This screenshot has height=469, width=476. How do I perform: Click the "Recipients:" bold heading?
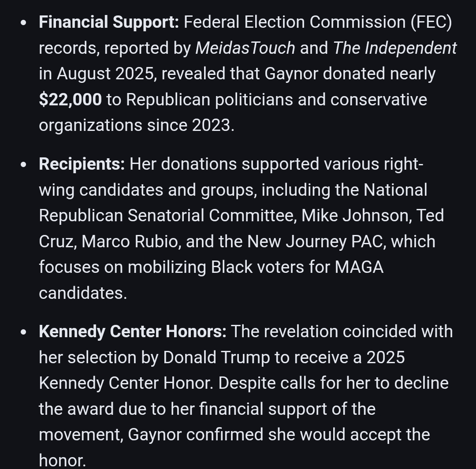pos(82,164)
